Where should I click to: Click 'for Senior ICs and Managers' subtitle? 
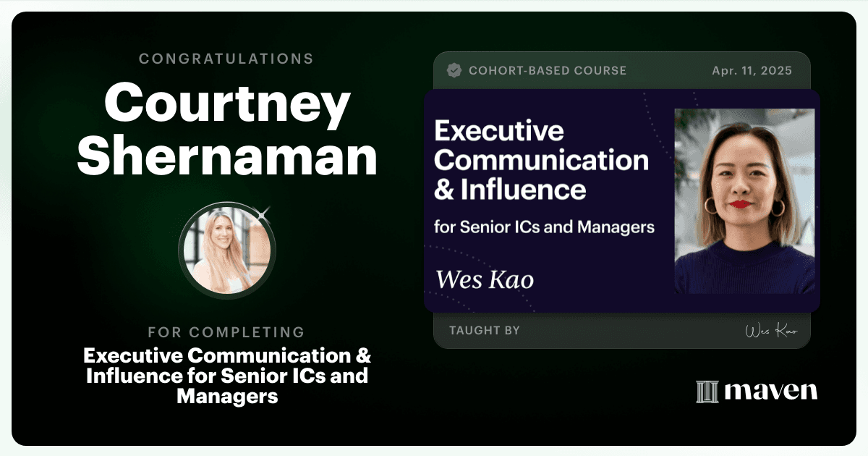(x=544, y=227)
